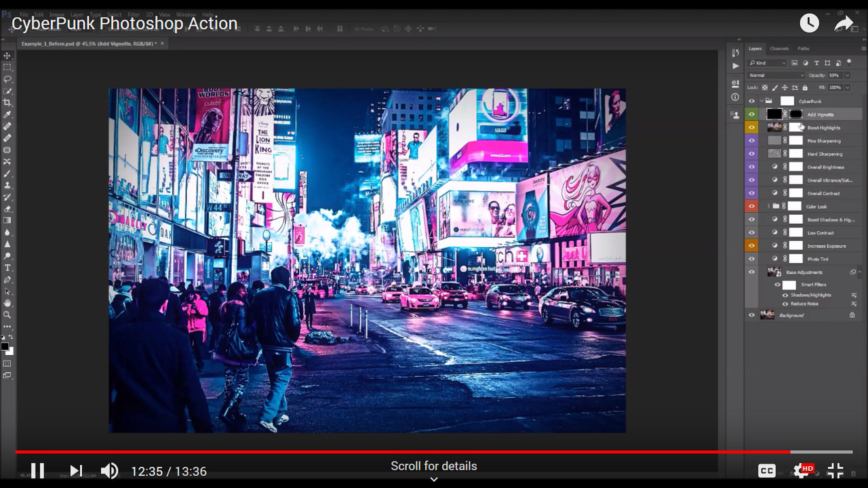Viewport: 868px width, 488px height.
Task: Select the Crop tool
Action: [7, 102]
